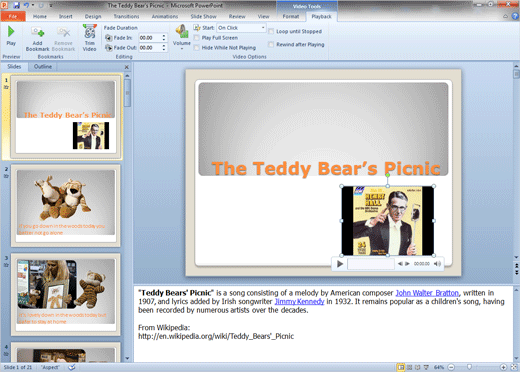
Task: Click the Wikipedia URL text in notes
Action: tap(216, 336)
